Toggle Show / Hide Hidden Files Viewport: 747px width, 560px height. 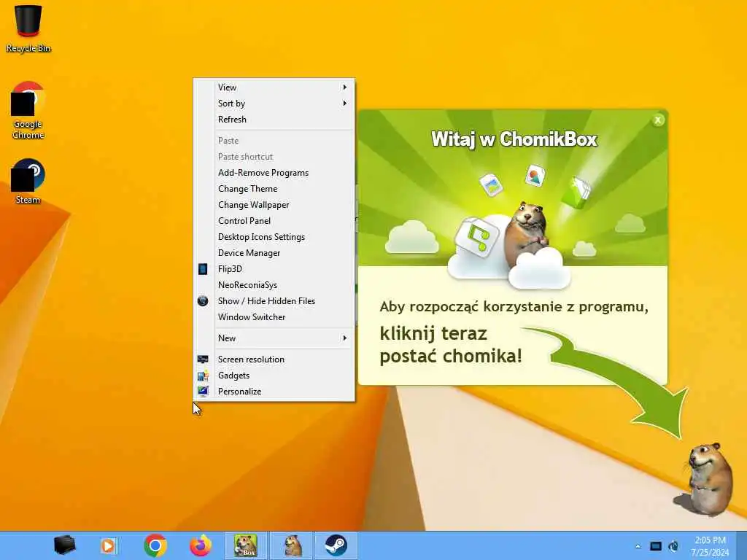click(284, 301)
